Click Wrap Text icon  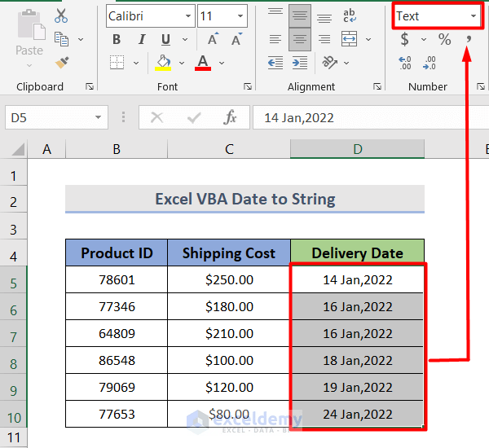[x=350, y=15]
